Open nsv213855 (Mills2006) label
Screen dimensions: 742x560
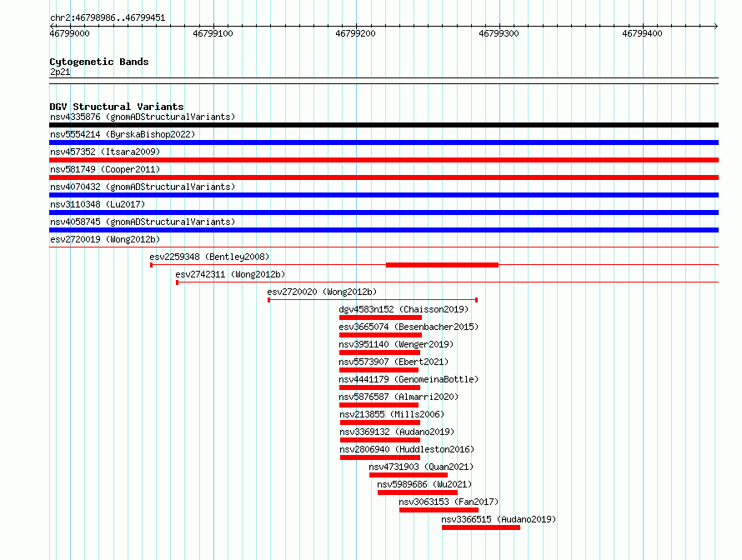pyautogui.click(x=393, y=414)
